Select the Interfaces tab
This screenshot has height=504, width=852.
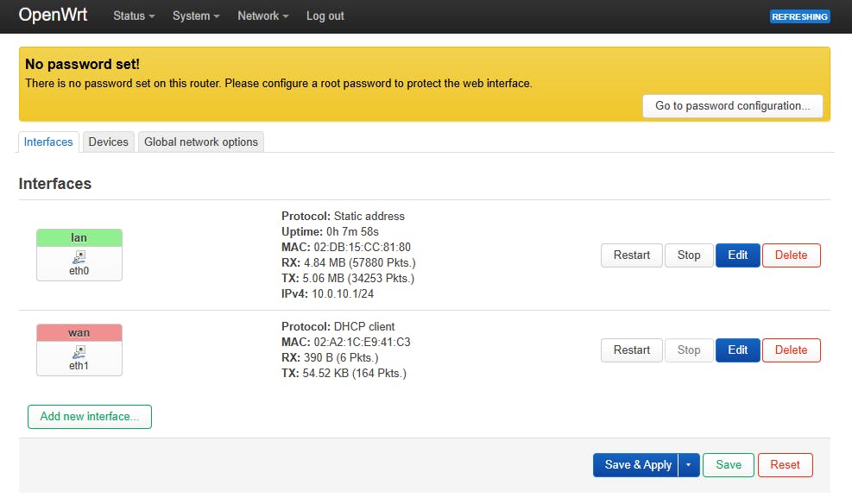48,142
